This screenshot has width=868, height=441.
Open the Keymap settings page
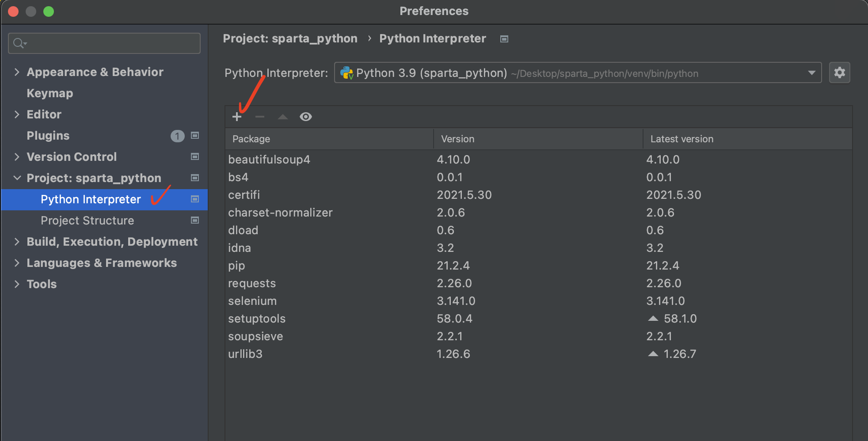50,93
